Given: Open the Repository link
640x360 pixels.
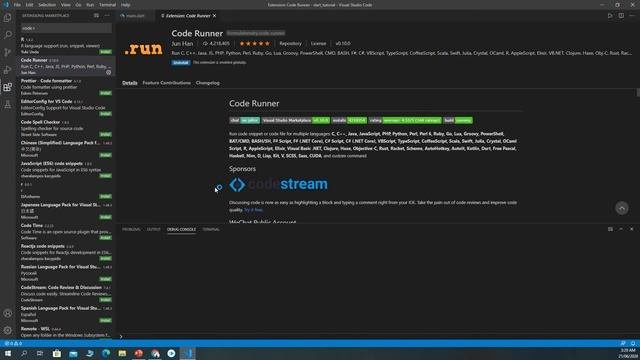Looking at the screenshot, I should [x=290, y=43].
